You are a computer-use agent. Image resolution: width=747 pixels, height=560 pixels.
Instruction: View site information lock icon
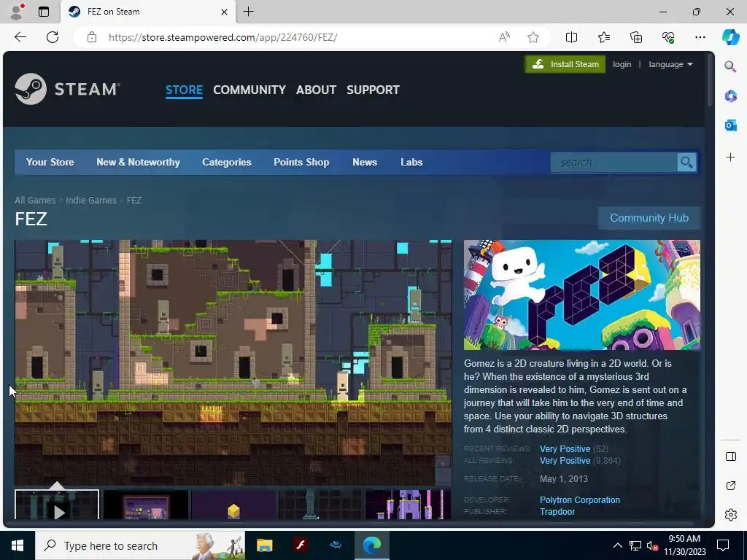(92, 37)
